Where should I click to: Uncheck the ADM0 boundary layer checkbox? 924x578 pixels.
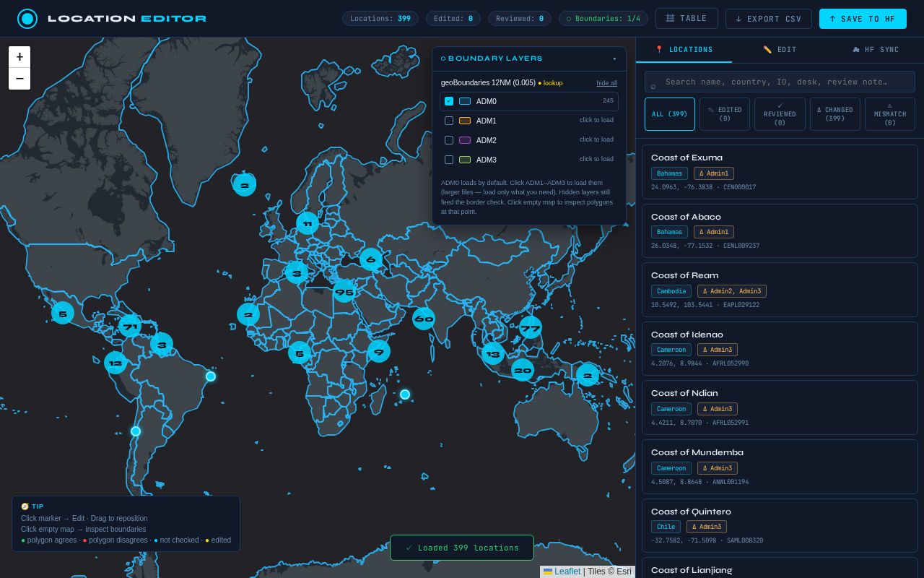point(449,101)
